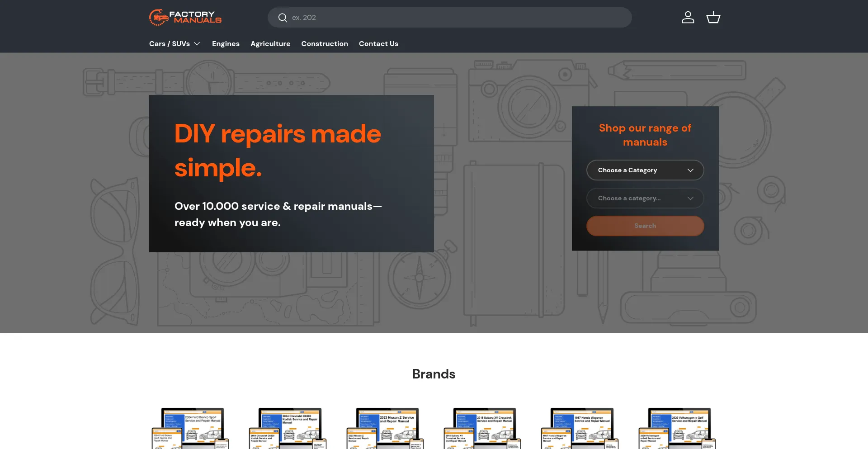Open the 2023 Nissan Z manual thumbnail
868x449 pixels.
[385, 428]
